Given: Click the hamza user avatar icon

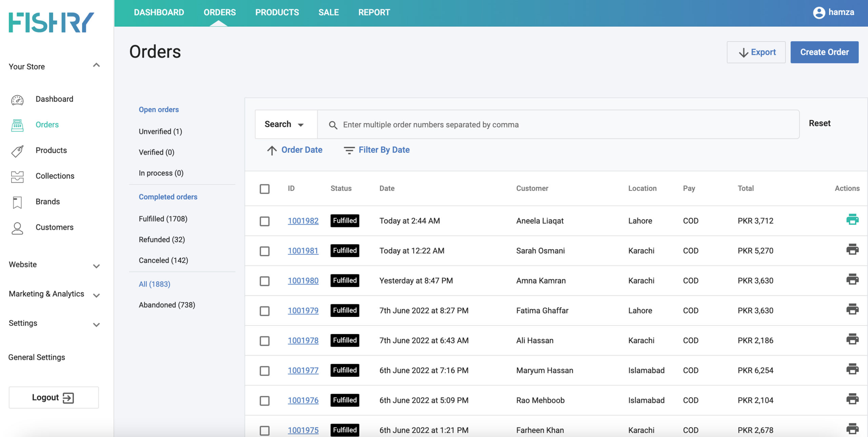Looking at the screenshot, I should [x=819, y=13].
